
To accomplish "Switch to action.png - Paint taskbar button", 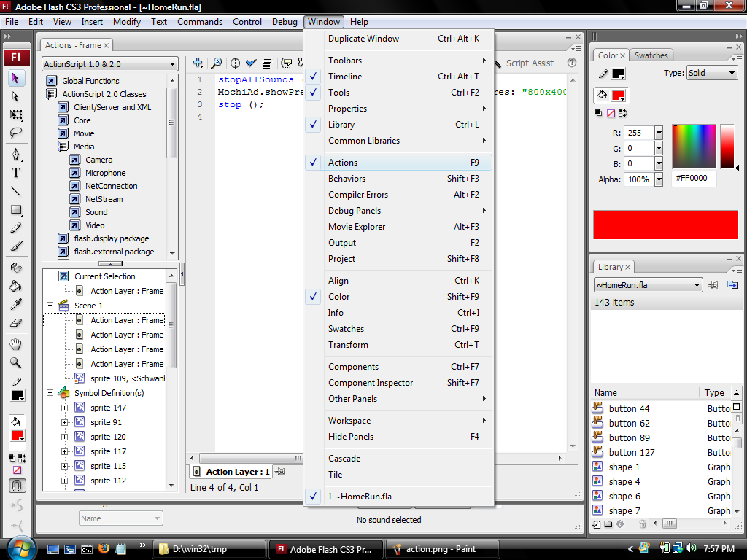I will [x=443, y=549].
